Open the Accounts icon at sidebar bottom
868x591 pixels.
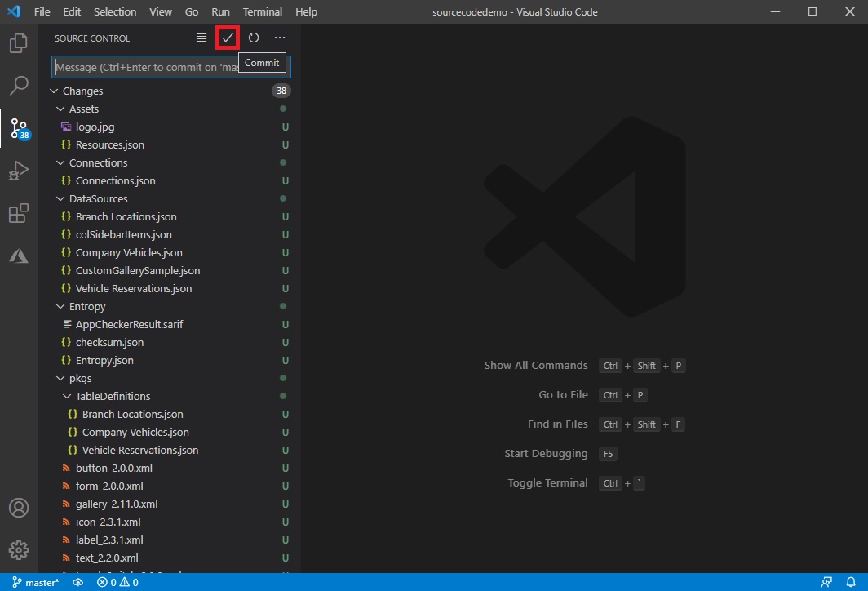click(x=18, y=507)
